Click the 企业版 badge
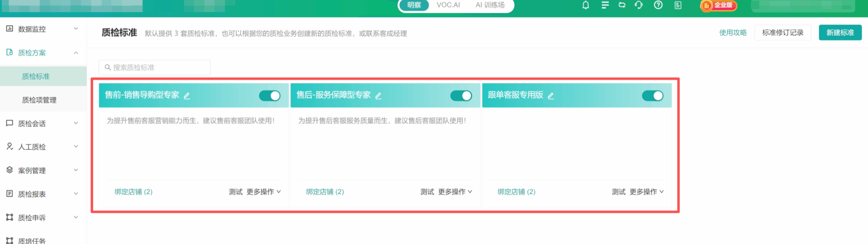Screen dimensions: 868x244 tap(719, 5)
